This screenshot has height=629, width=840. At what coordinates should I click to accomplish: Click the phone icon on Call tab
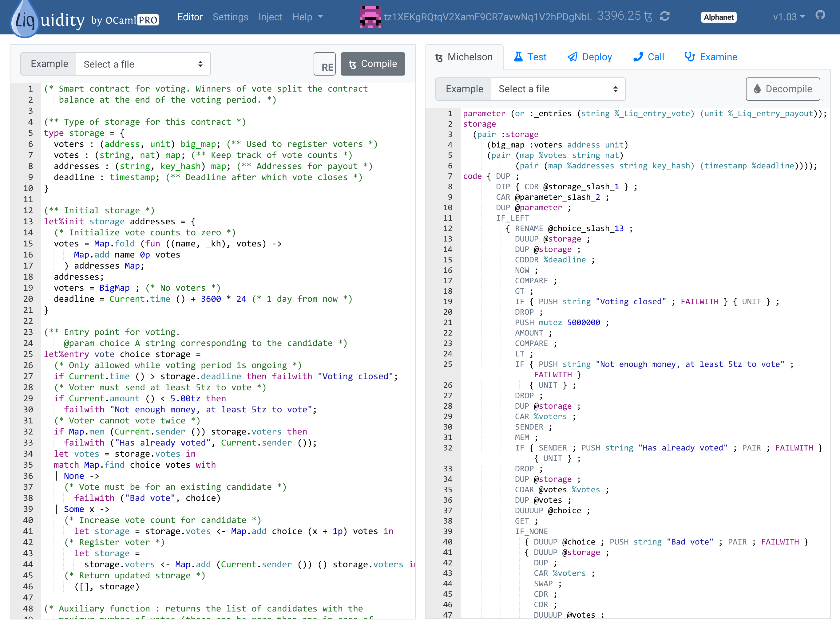[638, 57]
